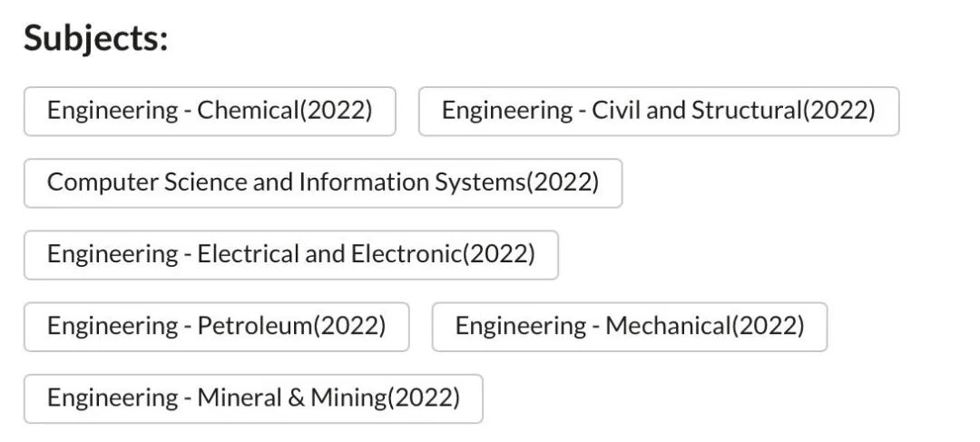Go to Civil and Structural engineering subject
Viewport: 980px width, 442px height.
[658, 111]
